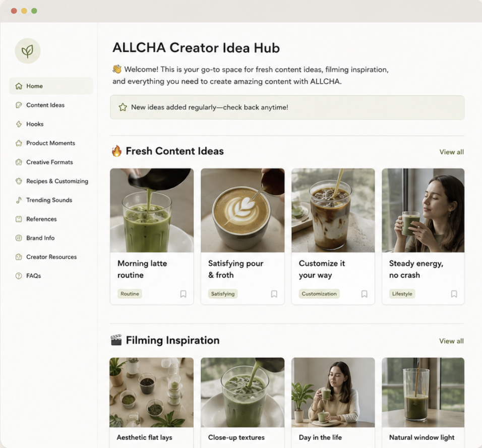Screen dimensions: 482x448
Task: Open the matcha pouring thumbnail for Morning latte
Action: [x=152, y=210]
